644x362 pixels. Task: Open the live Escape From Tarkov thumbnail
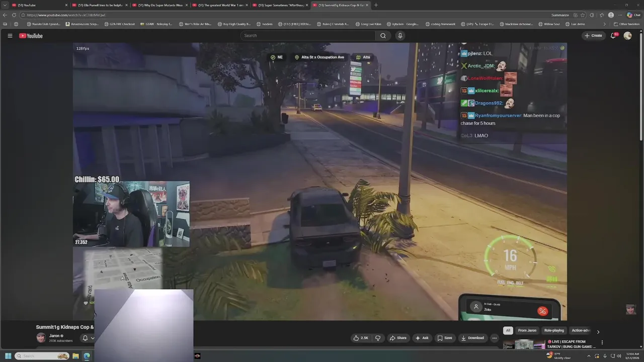coord(524,344)
